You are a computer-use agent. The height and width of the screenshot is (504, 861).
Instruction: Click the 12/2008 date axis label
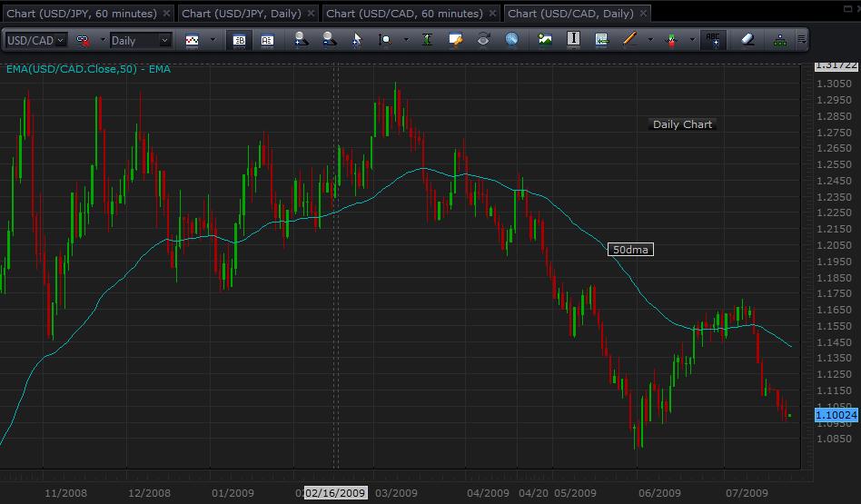pos(149,493)
